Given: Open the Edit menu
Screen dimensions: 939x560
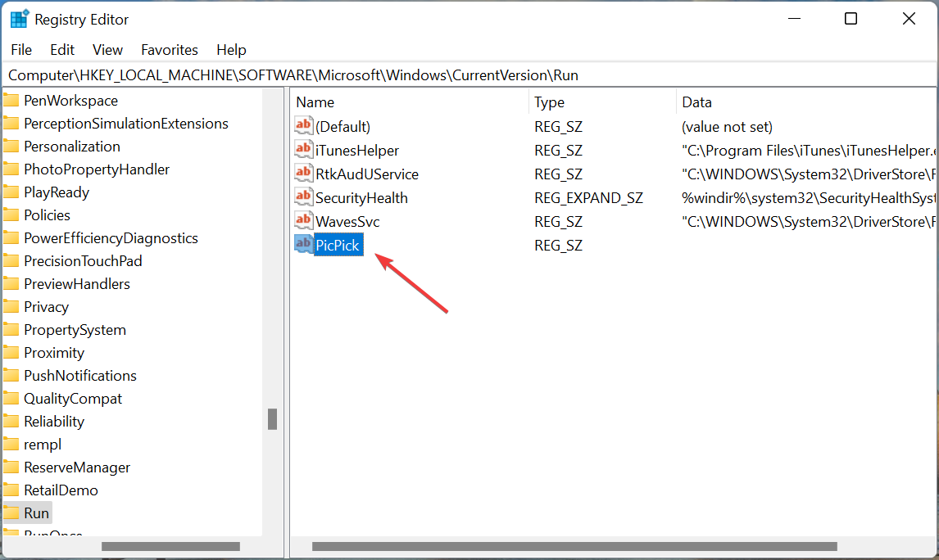Looking at the screenshot, I should (x=62, y=50).
